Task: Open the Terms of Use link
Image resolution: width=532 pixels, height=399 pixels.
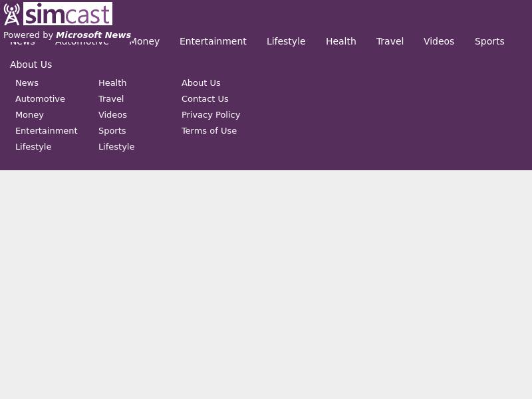Action: (209, 130)
